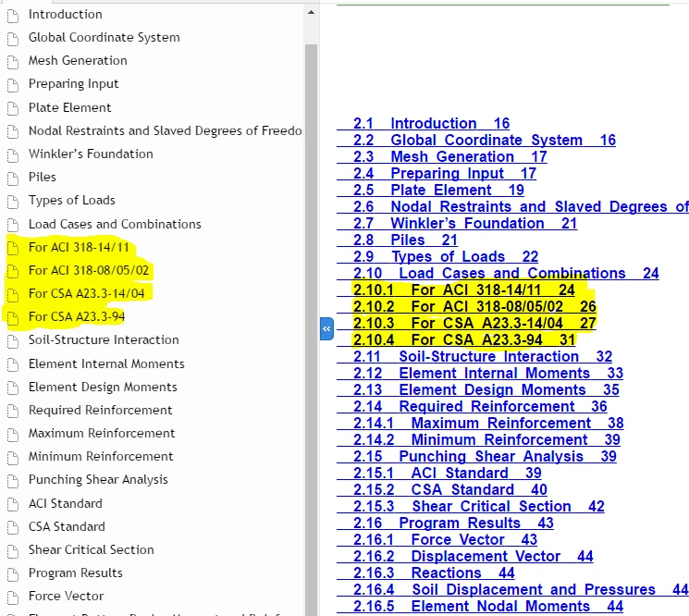Go to 2.10.4 For CSA A23.3-94 link
The width and height of the screenshot is (689, 616).
[464, 340]
